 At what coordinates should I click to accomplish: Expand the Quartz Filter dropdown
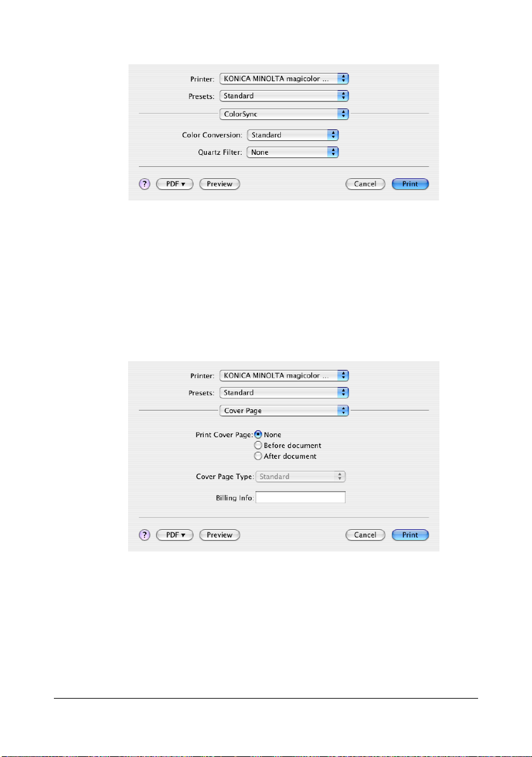(293, 152)
